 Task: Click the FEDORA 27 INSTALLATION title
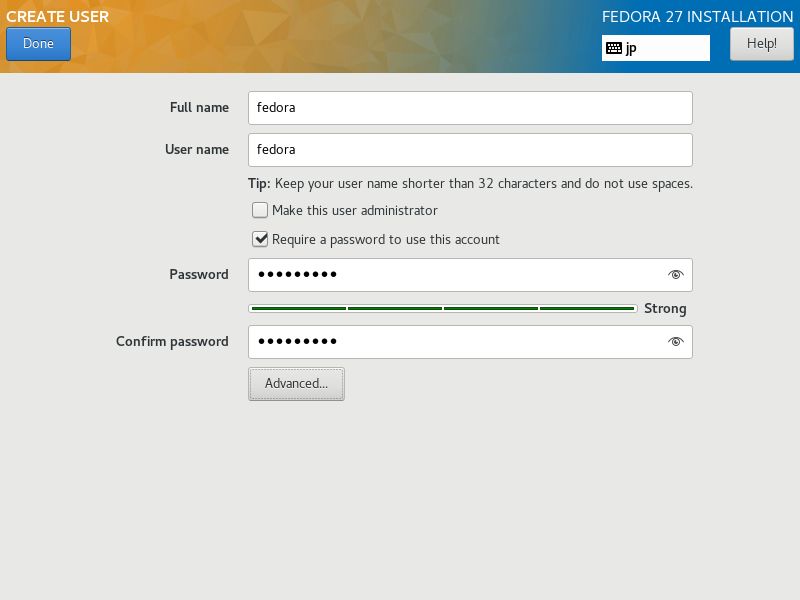[x=697, y=17]
